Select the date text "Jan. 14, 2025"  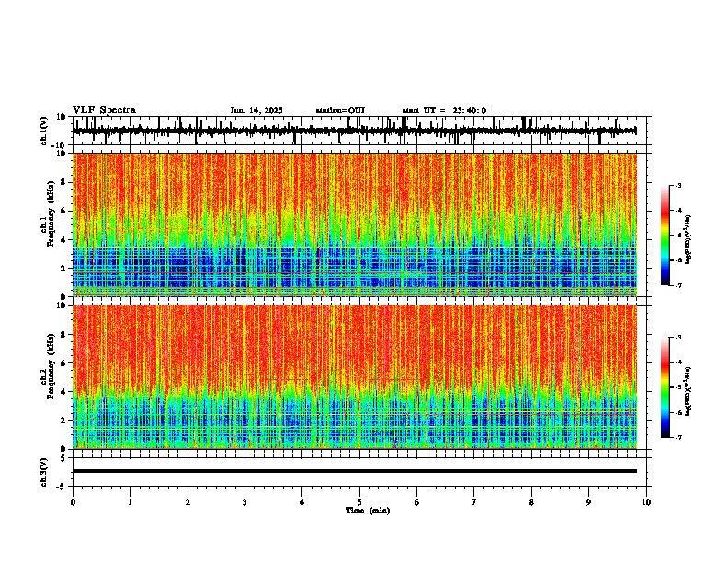(256, 110)
